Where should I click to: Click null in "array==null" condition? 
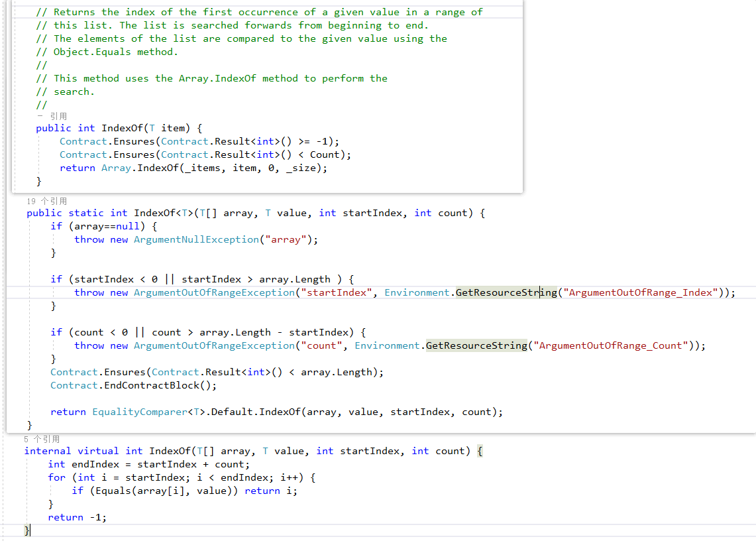pyautogui.click(x=128, y=226)
